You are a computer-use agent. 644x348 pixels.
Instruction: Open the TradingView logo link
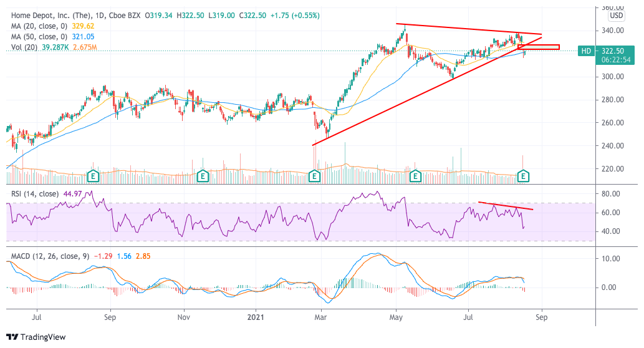click(36, 337)
